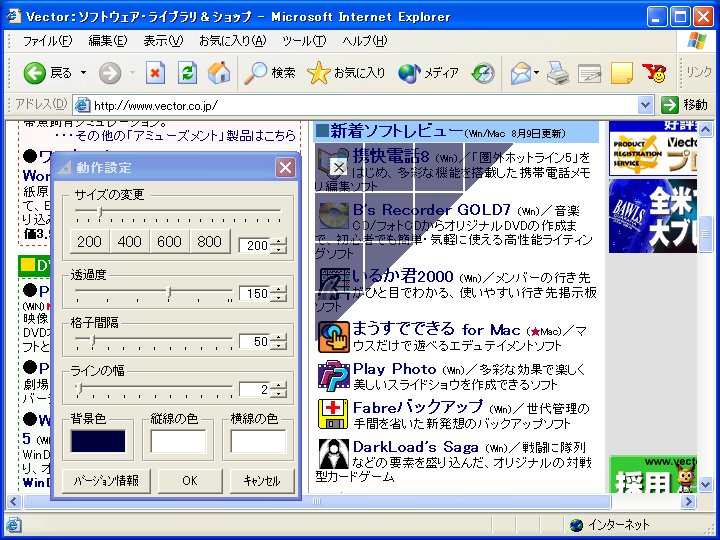This screenshot has width=720, height=540.
Task: Click the transparency value field showing 150
Action: tap(255, 293)
